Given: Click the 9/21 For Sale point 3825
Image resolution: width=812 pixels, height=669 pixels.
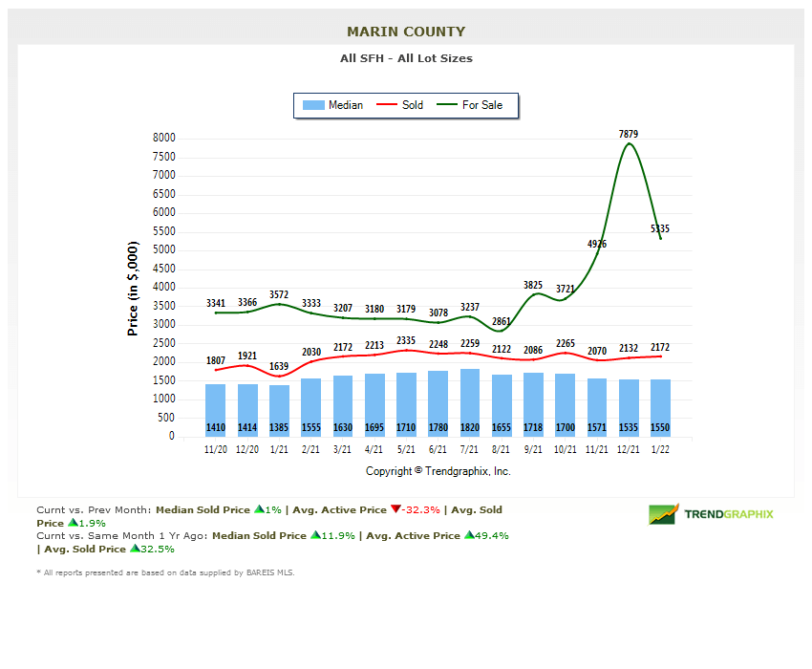Looking at the screenshot, I should [533, 294].
